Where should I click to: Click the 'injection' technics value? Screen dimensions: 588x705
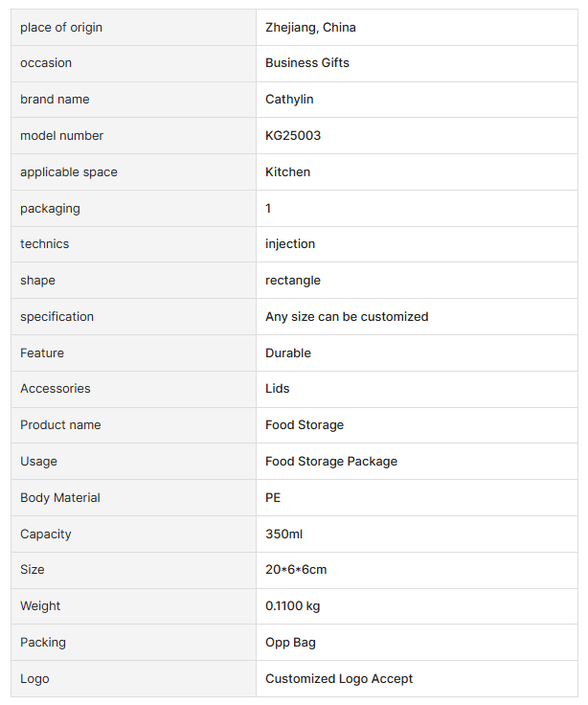tap(290, 244)
